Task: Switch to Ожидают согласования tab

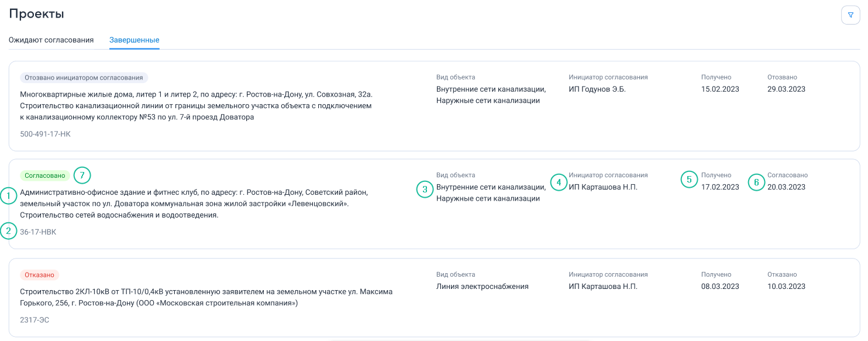Action: coord(51,40)
